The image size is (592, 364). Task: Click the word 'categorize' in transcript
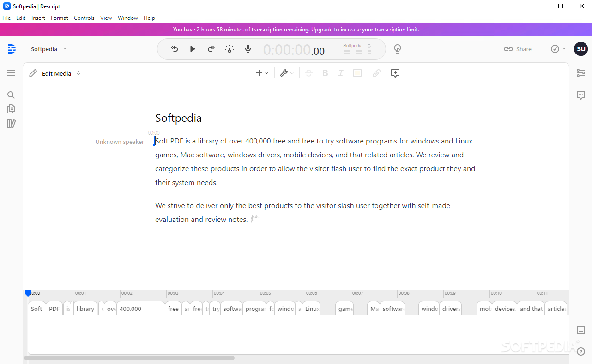click(x=172, y=169)
